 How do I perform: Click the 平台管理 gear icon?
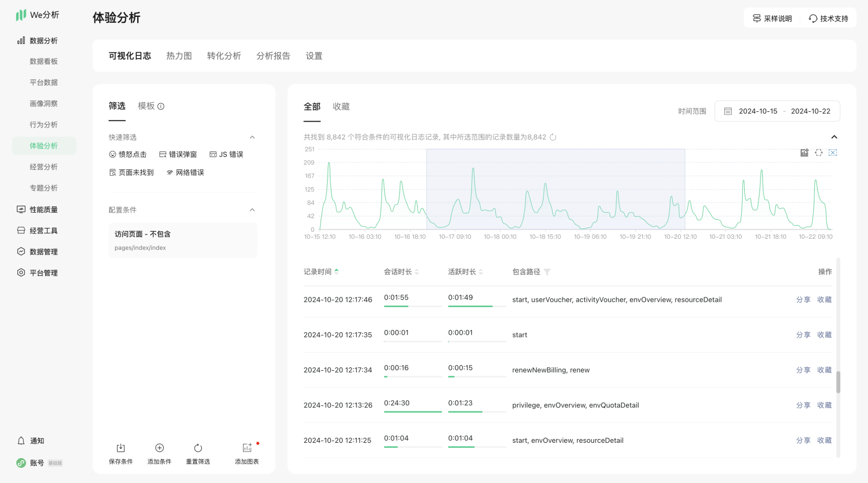coord(21,272)
